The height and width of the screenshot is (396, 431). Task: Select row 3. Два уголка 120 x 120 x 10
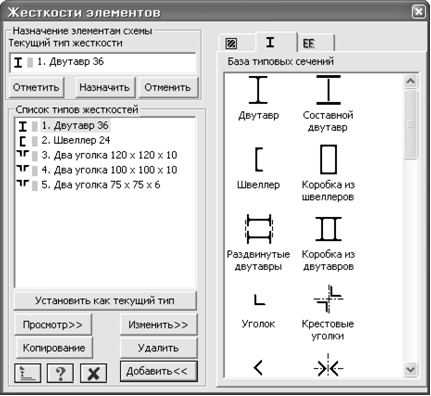109,155
